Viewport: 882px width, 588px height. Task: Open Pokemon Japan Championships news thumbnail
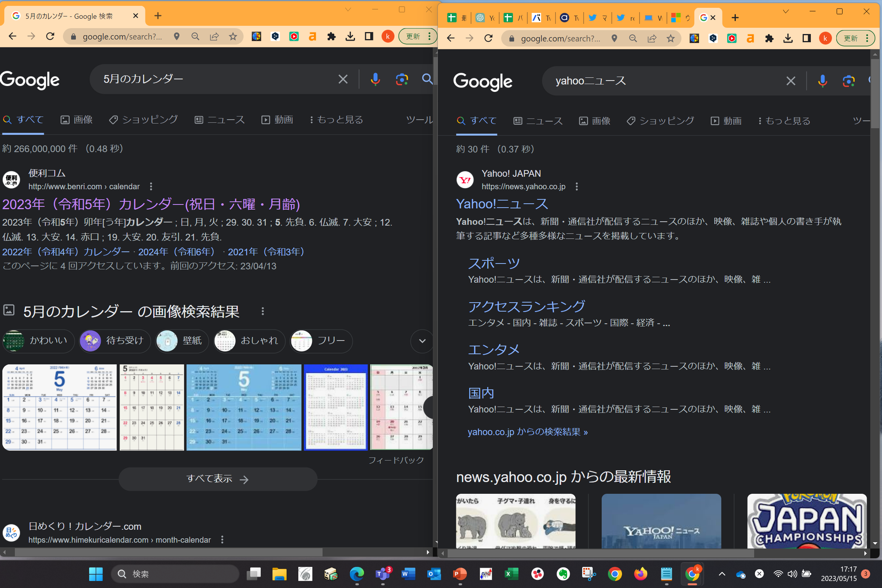pos(807,521)
